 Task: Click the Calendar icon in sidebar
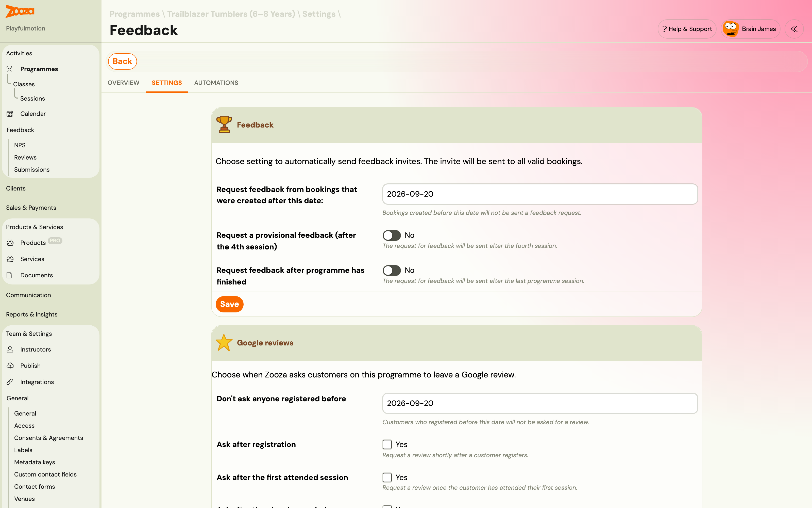(10, 114)
